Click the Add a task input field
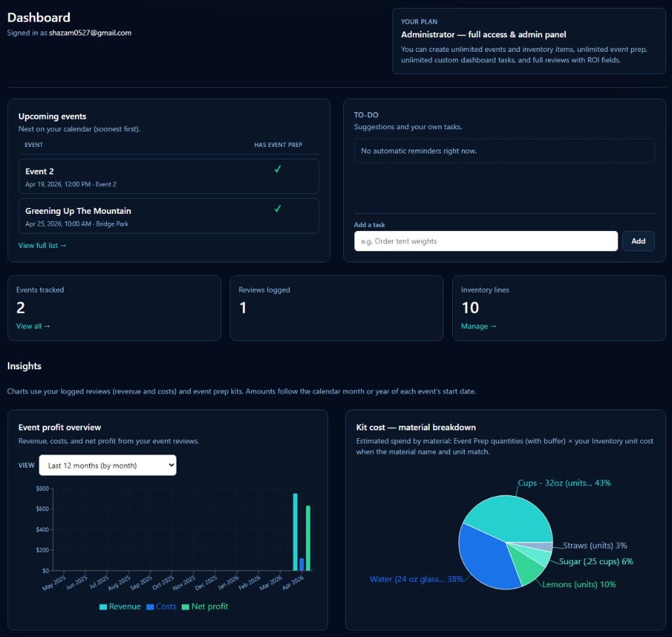672x637 pixels. pos(486,241)
